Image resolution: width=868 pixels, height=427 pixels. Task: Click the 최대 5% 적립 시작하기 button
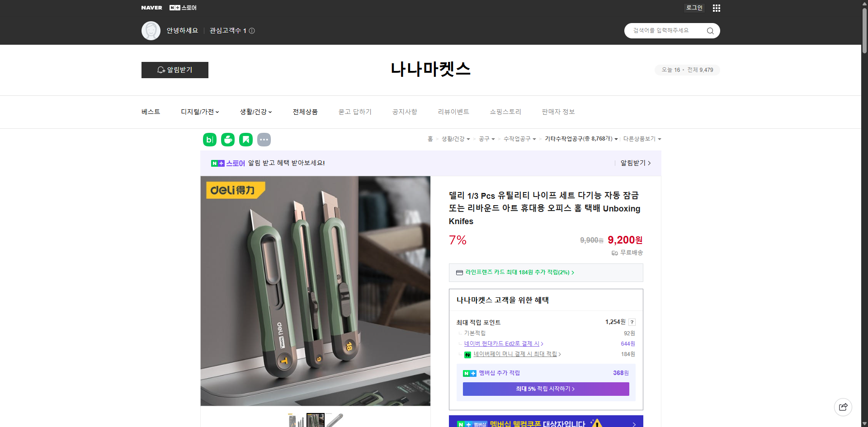click(x=546, y=389)
